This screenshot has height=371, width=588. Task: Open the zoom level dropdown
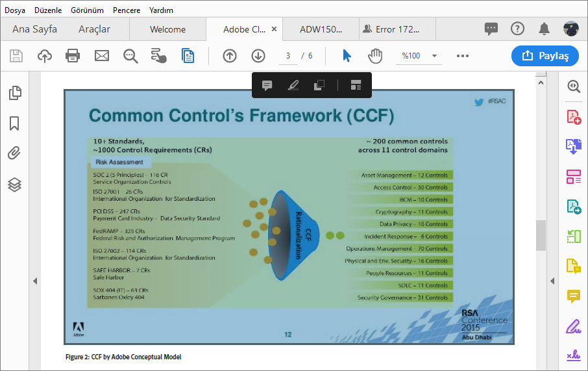pyautogui.click(x=434, y=56)
